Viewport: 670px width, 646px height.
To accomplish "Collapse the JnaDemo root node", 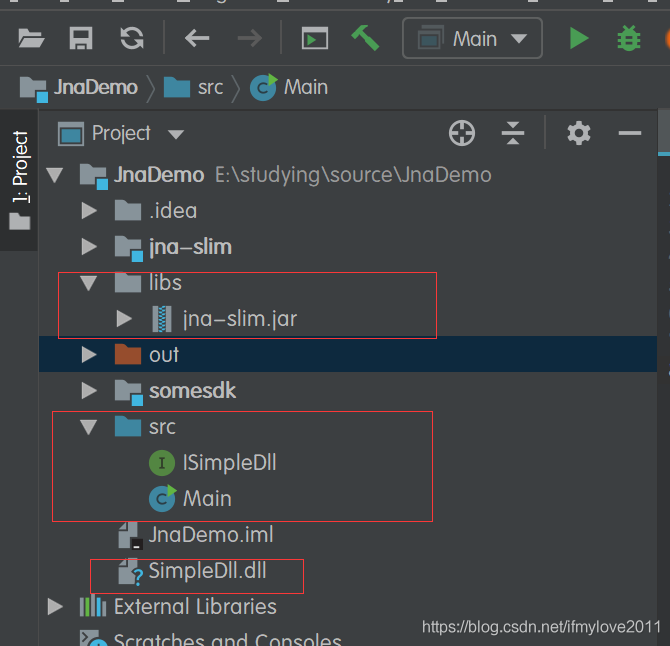I will [x=55, y=175].
